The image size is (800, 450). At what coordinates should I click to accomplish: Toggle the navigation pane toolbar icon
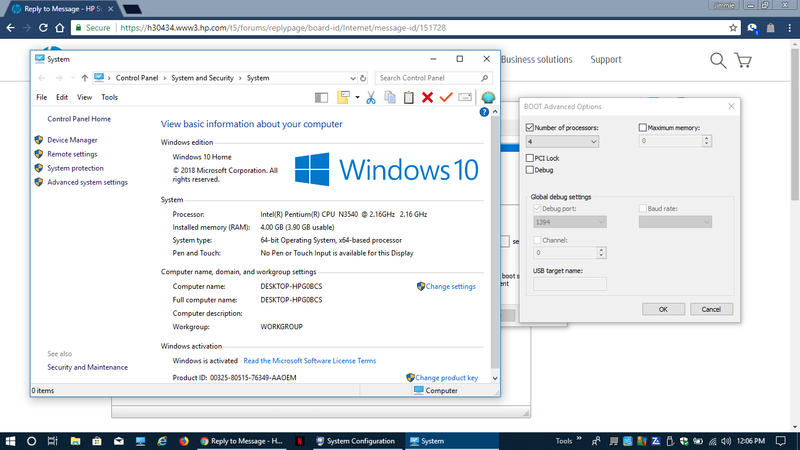point(321,97)
